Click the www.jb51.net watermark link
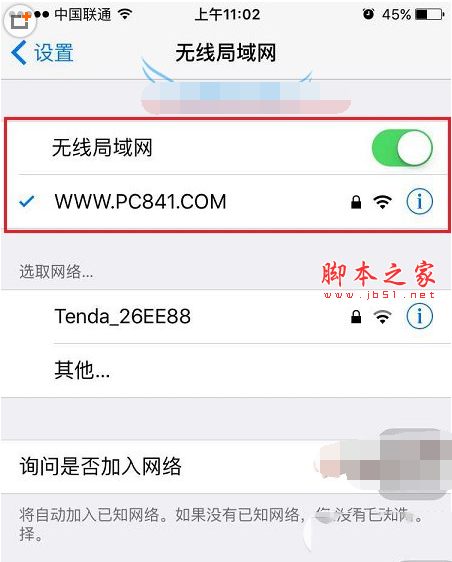 [379, 295]
